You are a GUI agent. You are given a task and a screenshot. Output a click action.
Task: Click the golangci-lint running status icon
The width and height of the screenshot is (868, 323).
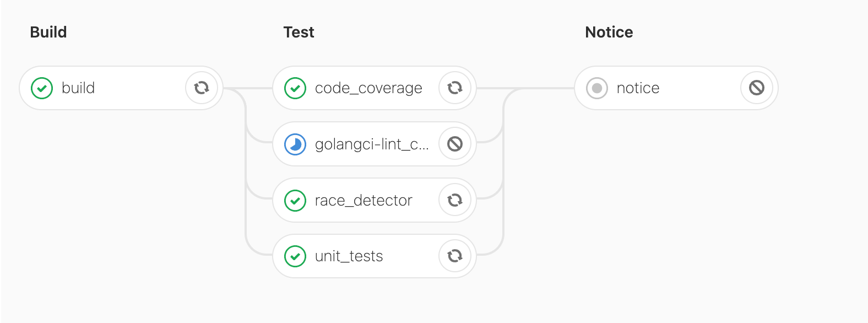click(295, 144)
